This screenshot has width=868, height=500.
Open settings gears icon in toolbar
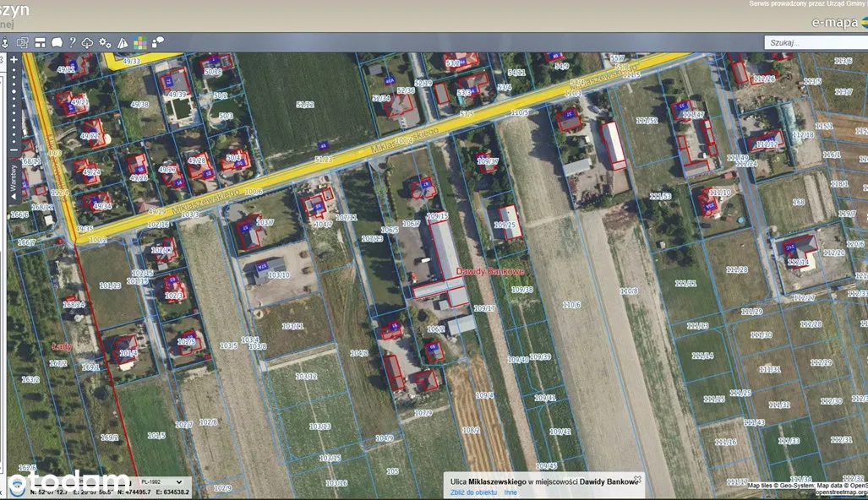tap(105, 42)
